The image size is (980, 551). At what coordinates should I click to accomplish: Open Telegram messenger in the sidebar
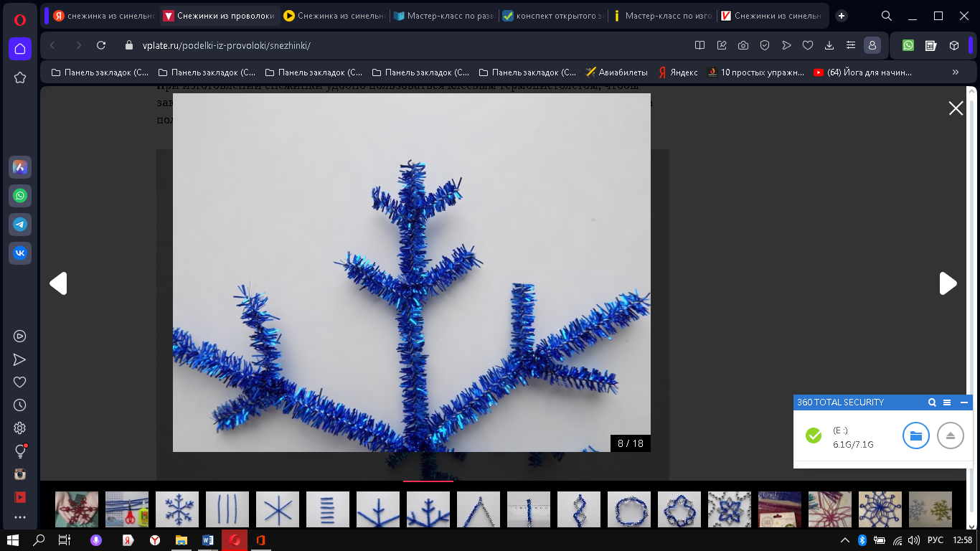[x=20, y=225]
